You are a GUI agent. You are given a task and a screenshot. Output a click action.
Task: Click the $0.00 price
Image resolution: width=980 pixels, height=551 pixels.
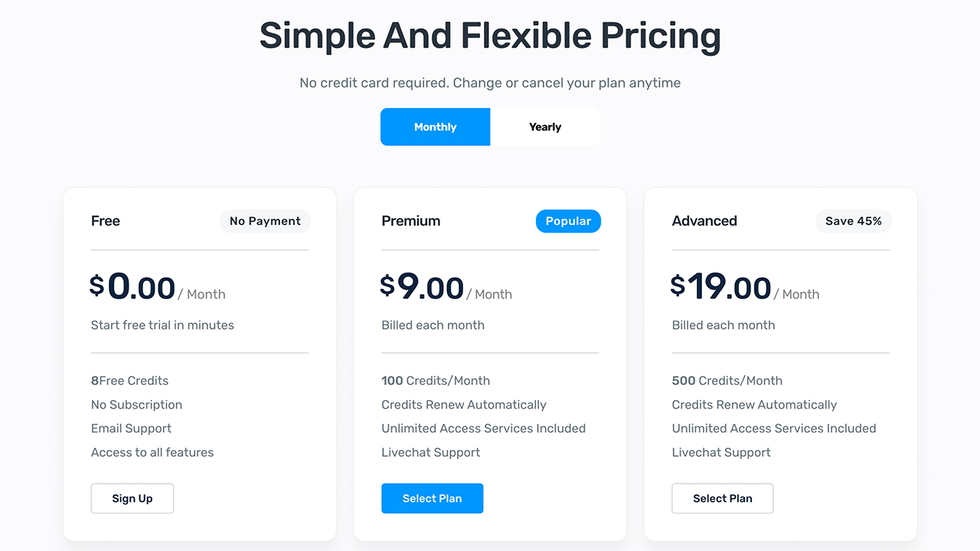click(x=133, y=288)
